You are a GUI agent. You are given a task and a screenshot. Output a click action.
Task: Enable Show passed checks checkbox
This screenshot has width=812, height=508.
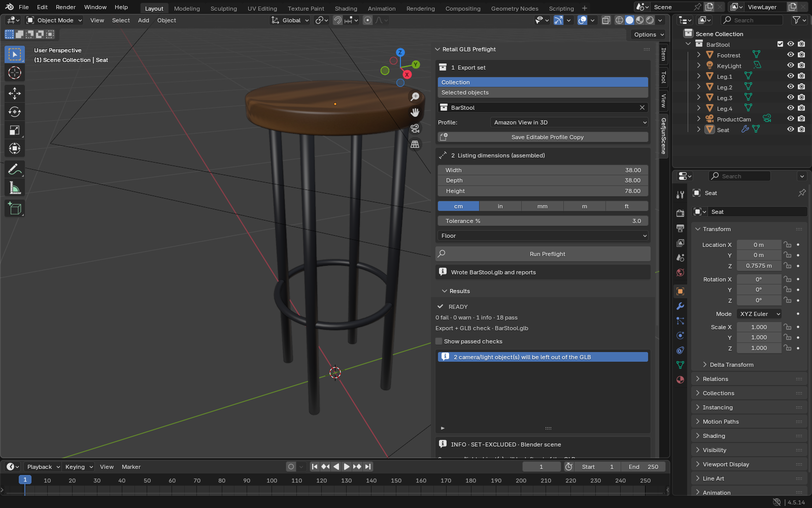coord(439,341)
